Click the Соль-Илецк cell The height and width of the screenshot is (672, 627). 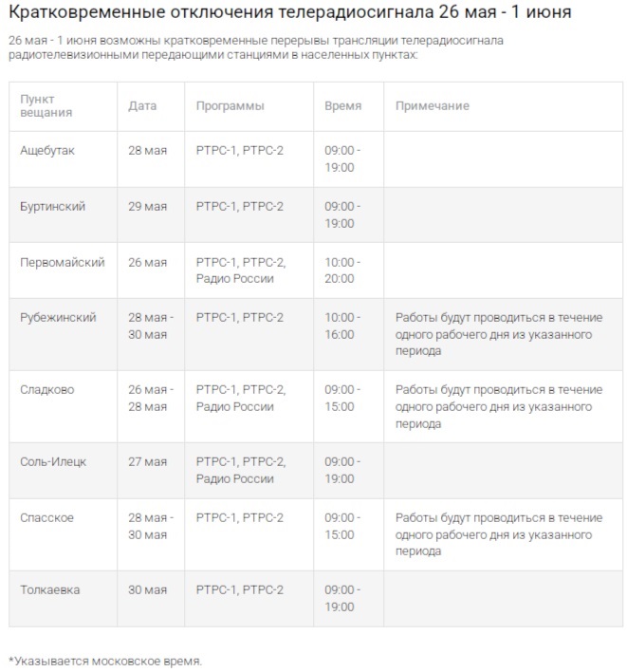53,461
